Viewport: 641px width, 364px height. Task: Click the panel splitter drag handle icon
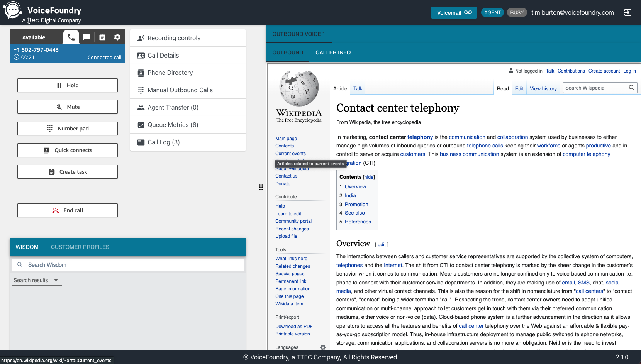261,187
